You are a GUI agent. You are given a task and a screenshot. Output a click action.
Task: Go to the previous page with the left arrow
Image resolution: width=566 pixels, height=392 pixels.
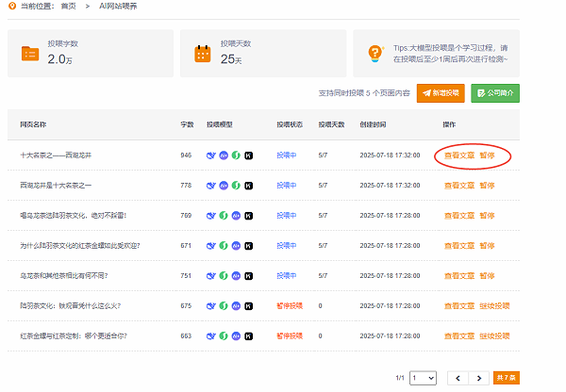[458, 378]
